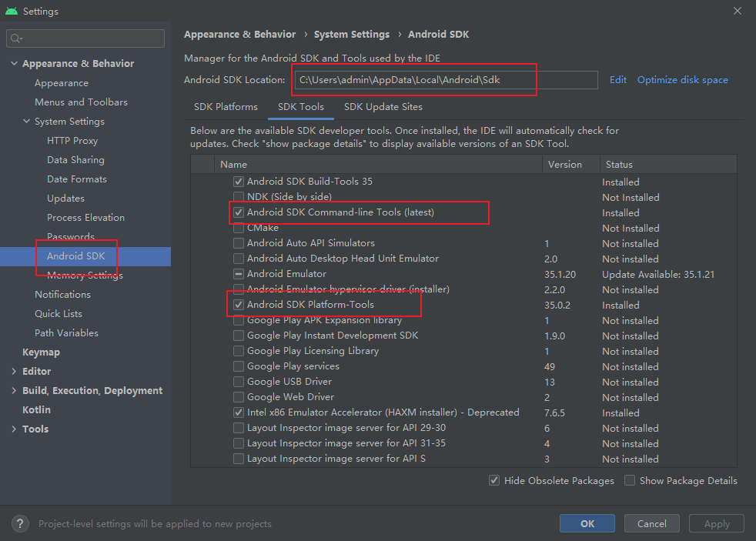Check the Google USB Driver checkbox
Screen dimensions: 756x541
[238, 382]
